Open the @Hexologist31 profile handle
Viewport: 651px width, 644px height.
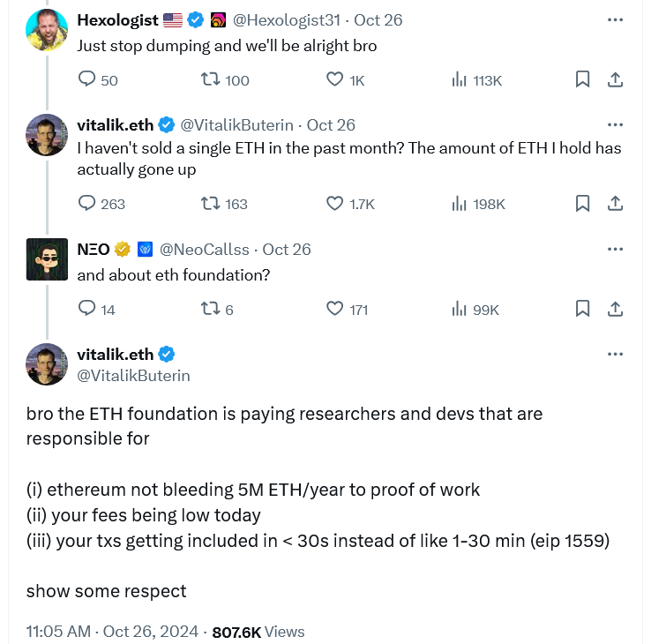pyautogui.click(x=281, y=19)
